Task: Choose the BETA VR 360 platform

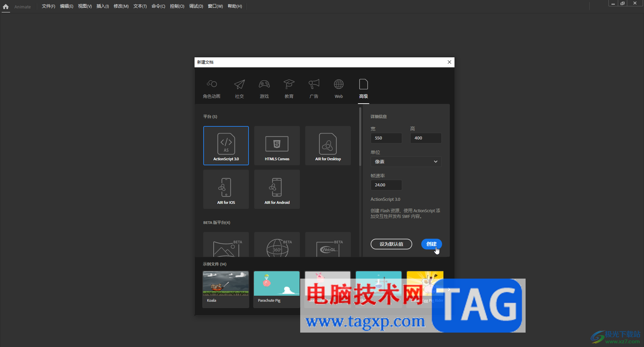Action: [x=277, y=244]
